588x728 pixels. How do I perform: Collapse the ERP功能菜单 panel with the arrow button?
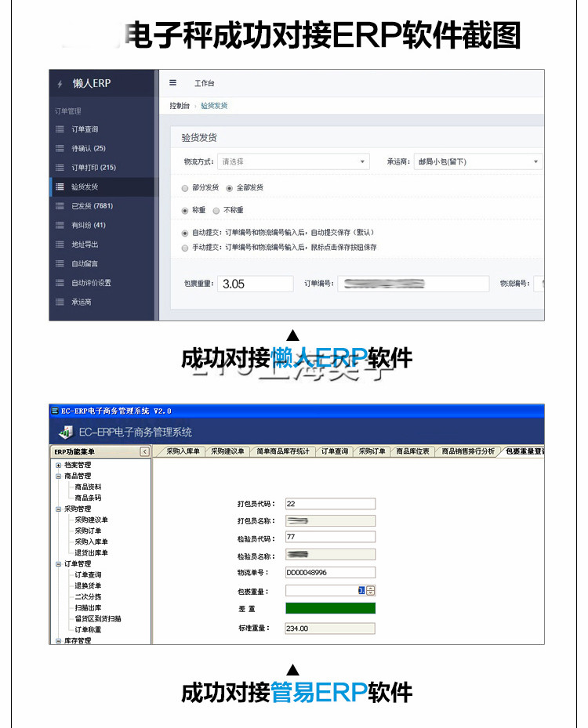point(145,451)
